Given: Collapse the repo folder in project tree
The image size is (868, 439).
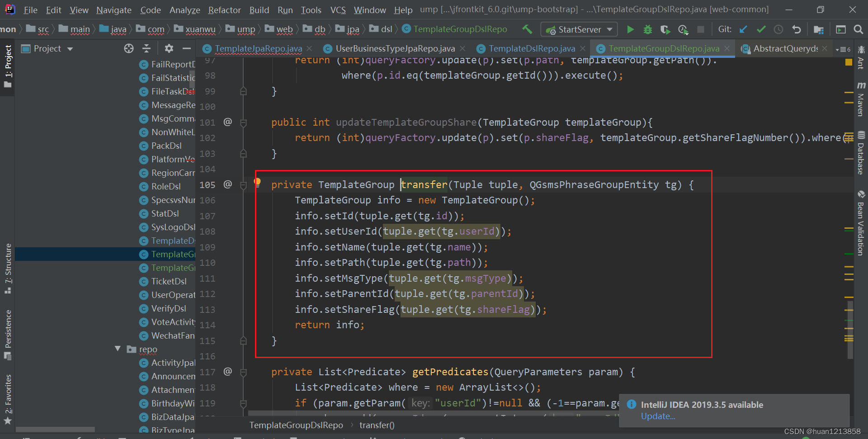Looking at the screenshot, I should click(x=118, y=349).
